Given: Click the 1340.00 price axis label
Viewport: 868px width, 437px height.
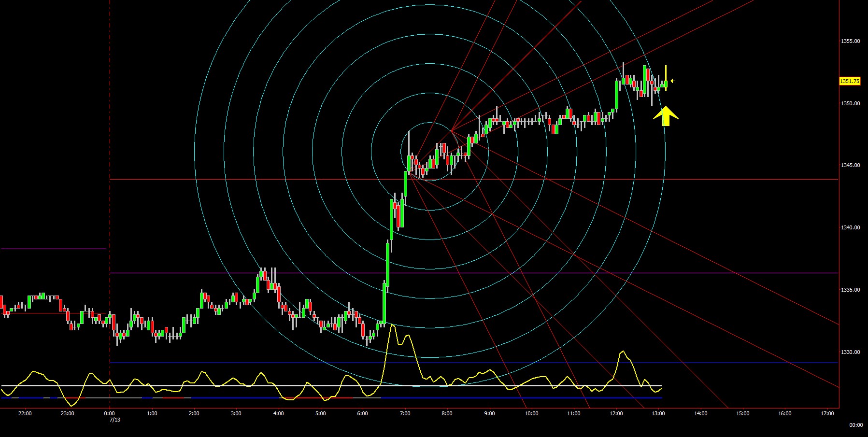Looking at the screenshot, I should coord(851,227).
